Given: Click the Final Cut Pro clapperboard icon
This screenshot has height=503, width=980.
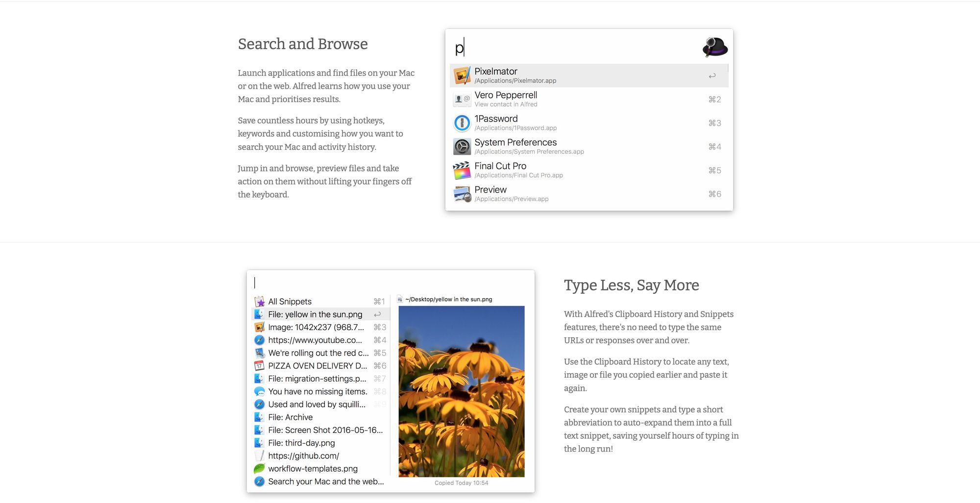Looking at the screenshot, I should click(462, 170).
